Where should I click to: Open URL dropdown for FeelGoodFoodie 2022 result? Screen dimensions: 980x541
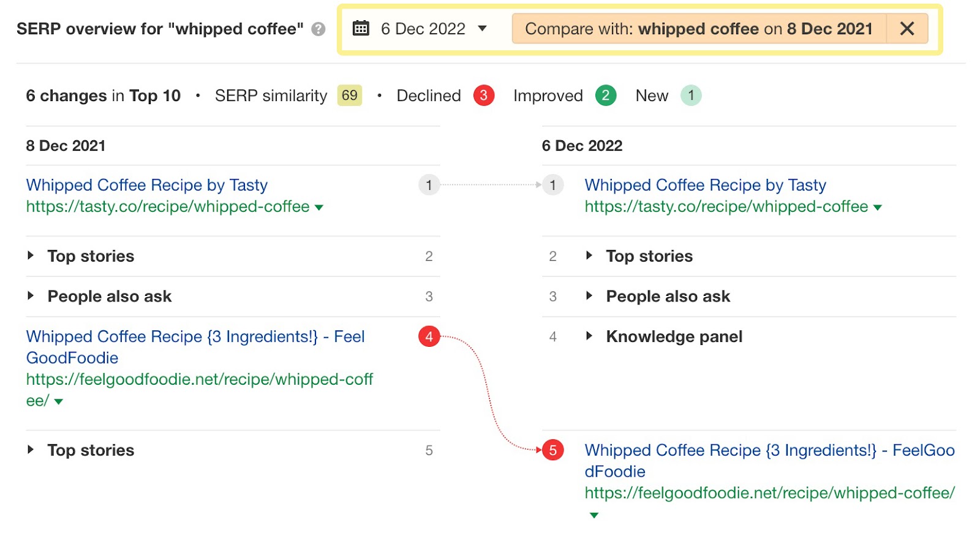click(593, 515)
